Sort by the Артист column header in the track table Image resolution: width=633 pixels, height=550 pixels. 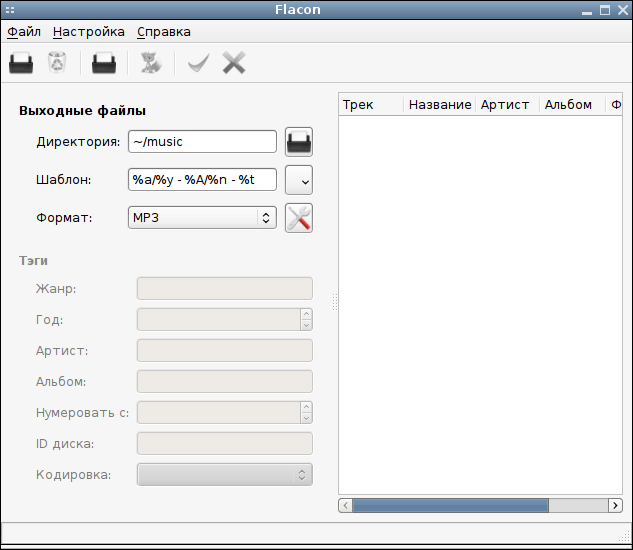tap(507, 105)
